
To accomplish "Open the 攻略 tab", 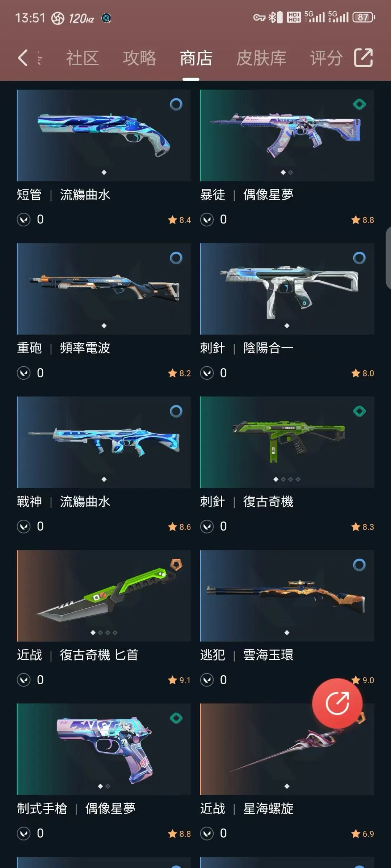I will (x=139, y=58).
